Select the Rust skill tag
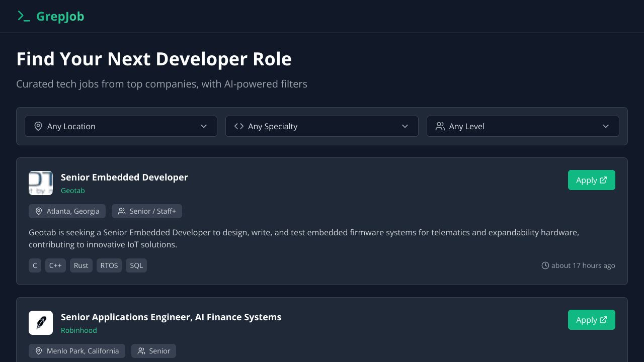 81,265
